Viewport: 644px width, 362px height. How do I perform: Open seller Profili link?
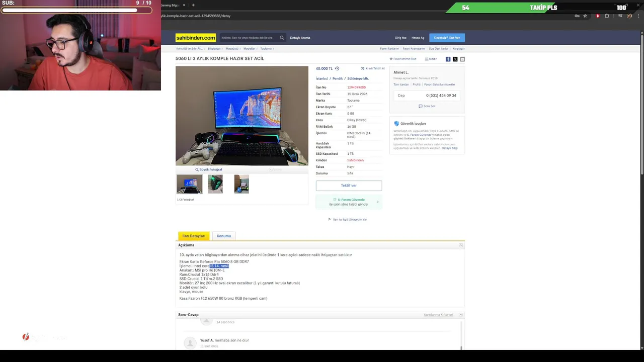point(417,84)
